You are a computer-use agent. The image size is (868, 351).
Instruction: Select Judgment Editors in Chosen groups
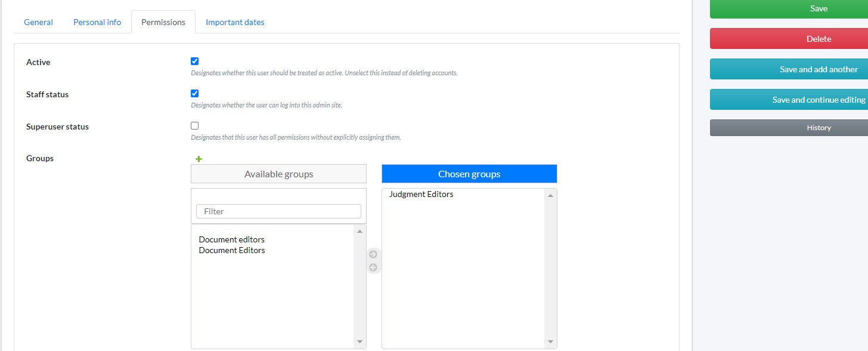421,195
